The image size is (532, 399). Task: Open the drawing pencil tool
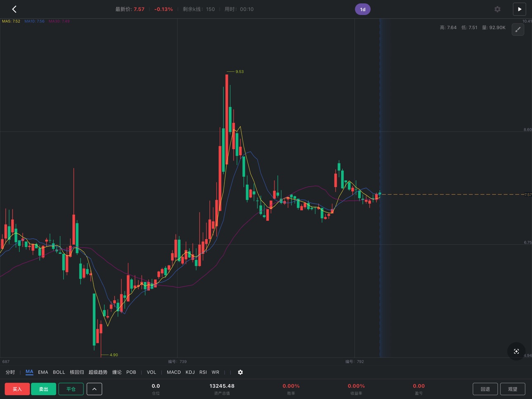click(x=518, y=29)
